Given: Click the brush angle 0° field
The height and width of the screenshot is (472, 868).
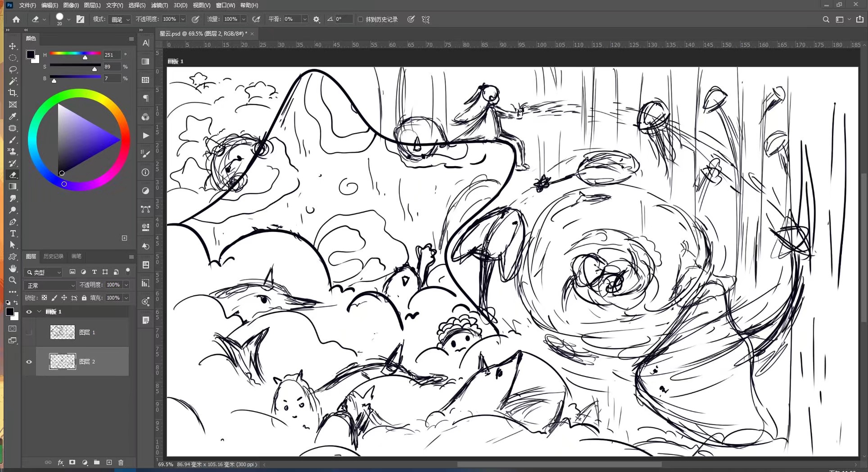Looking at the screenshot, I should coord(344,19).
